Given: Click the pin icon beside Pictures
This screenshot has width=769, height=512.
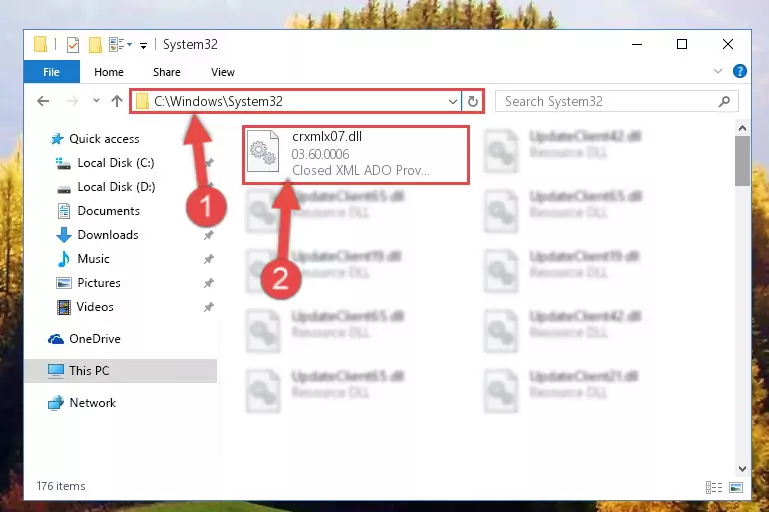Looking at the screenshot, I should point(208,283).
